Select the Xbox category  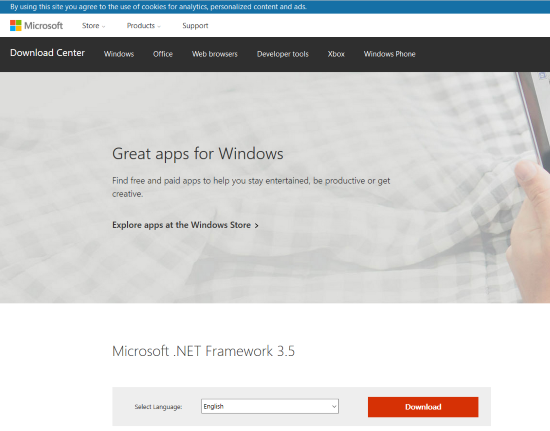pos(336,54)
